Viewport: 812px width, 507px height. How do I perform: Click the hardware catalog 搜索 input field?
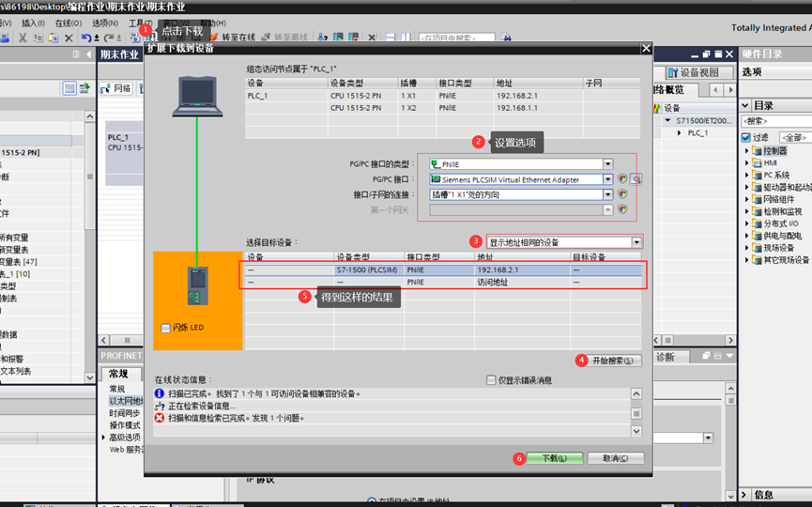coord(776,121)
